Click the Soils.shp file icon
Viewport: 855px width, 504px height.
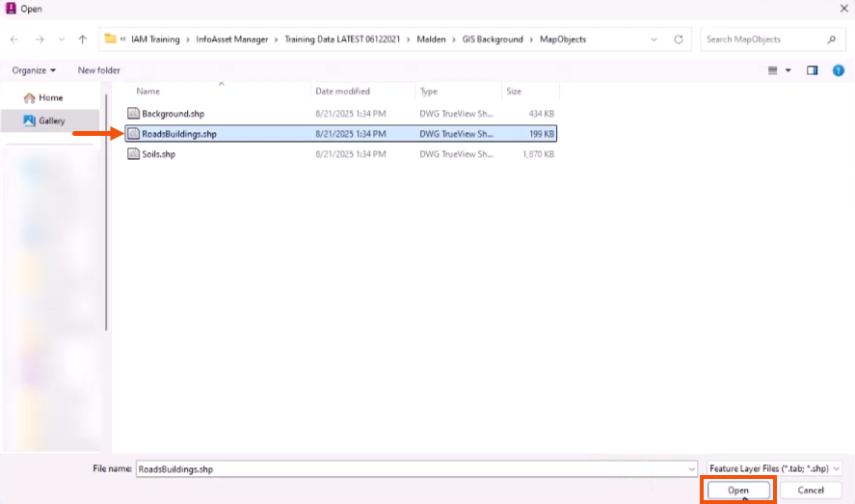click(x=133, y=154)
